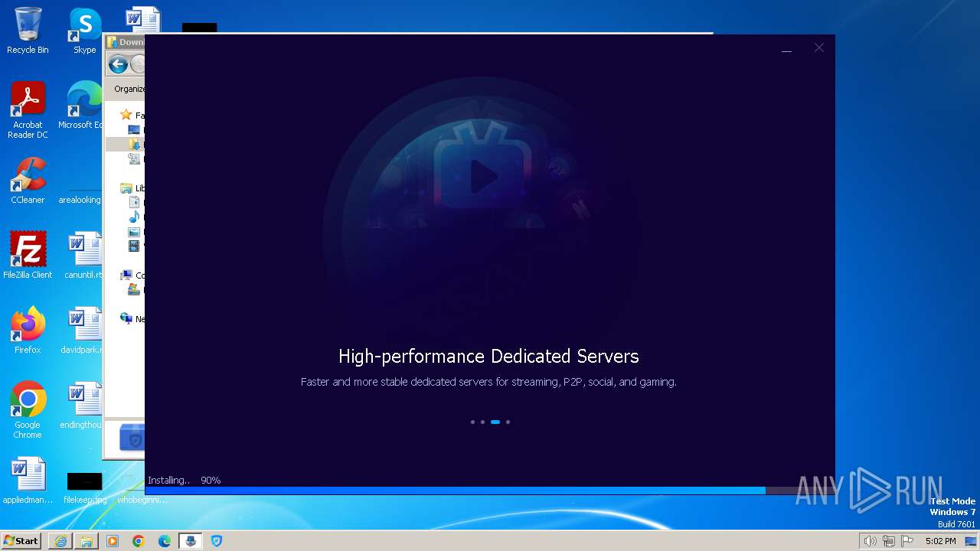This screenshot has width=980, height=551.
Task: Select the Favorites star in the Explorer tree
Action: click(x=126, y=116)
